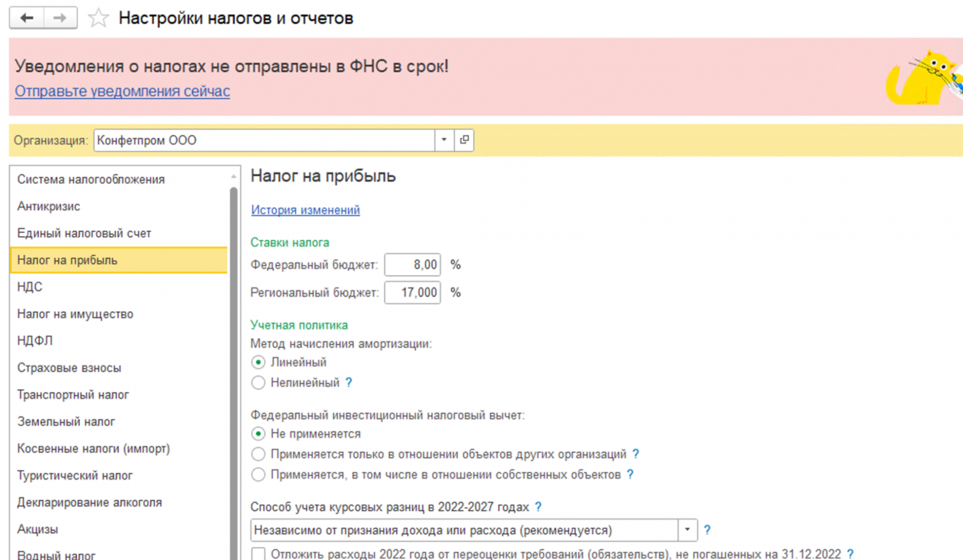
Task: Select 'Применяется, в том числе в отношении собственных объектов'
Action: (258, 475)
